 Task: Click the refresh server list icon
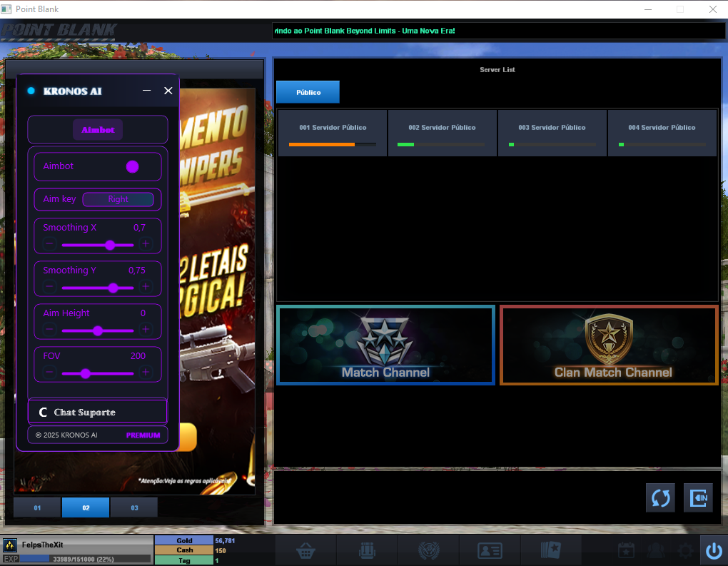point(660,497)
